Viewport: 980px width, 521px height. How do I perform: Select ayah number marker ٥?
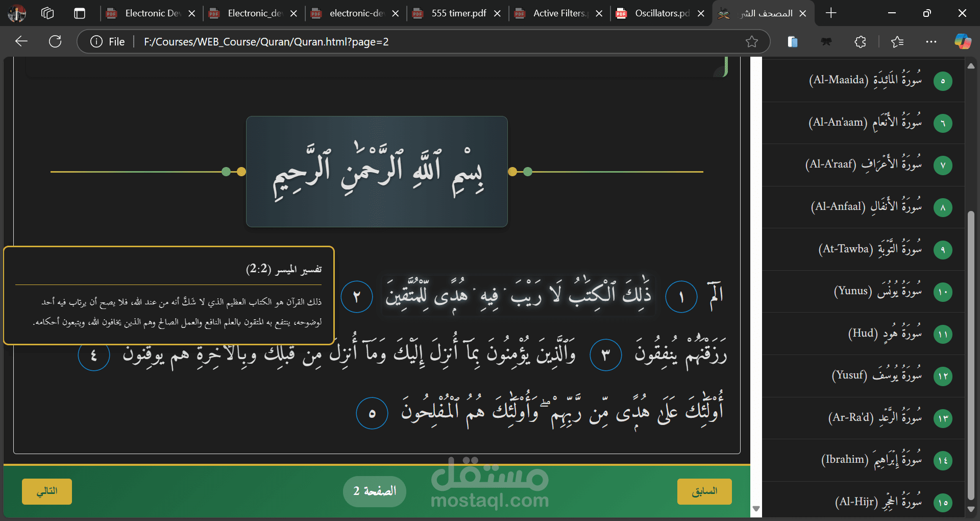pos(372,413)
